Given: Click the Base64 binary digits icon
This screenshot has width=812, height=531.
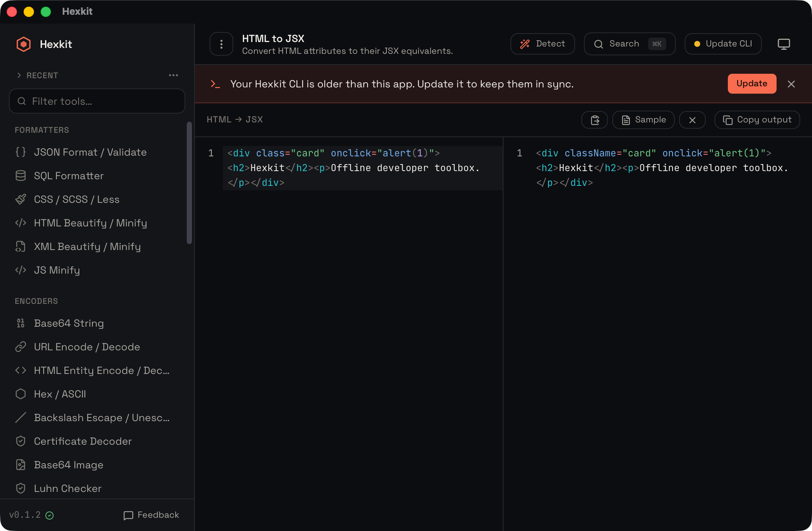Looking at the screenshot, I should point(21,323).
